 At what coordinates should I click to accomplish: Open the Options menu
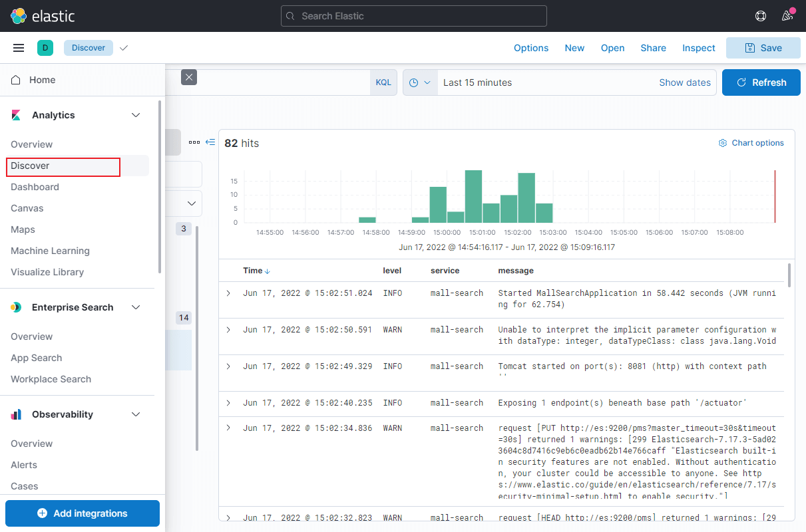[531, 48]
